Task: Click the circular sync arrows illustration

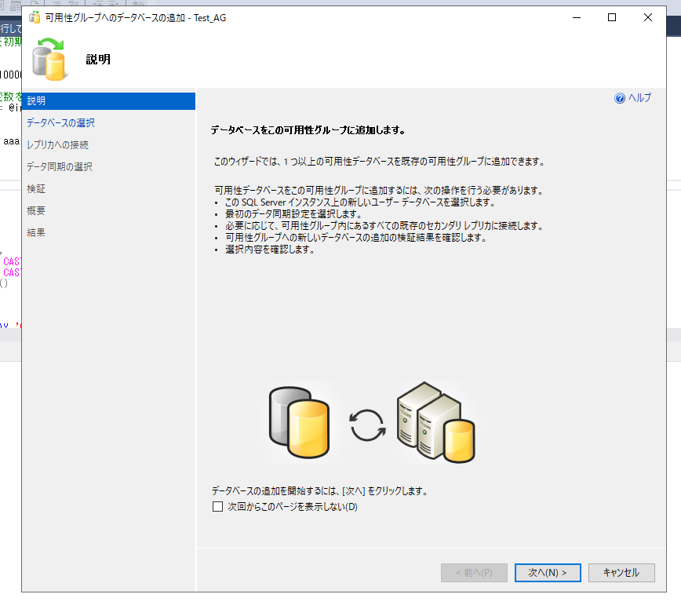Action: tap(367, 425)
